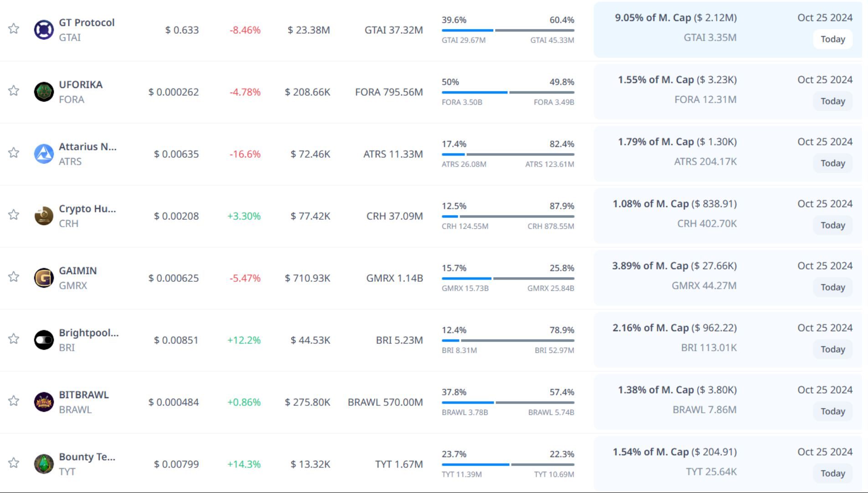
Task: Open the Brightpool BRI token icon
Action: click(x=44, y=340)
